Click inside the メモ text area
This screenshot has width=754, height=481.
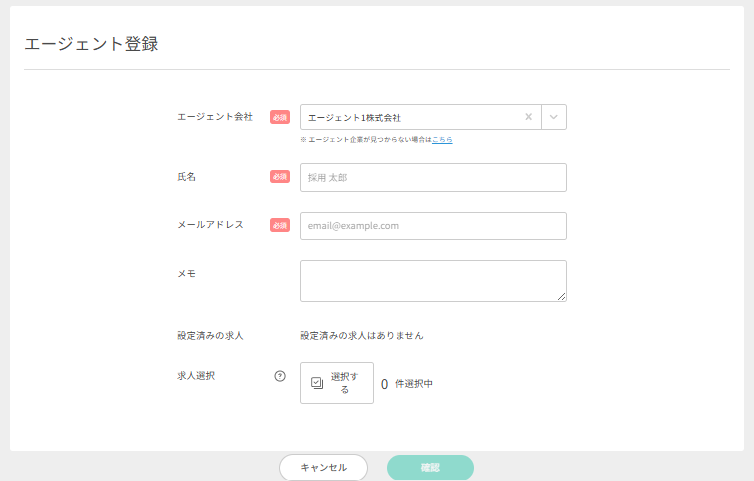coord(433,280)
